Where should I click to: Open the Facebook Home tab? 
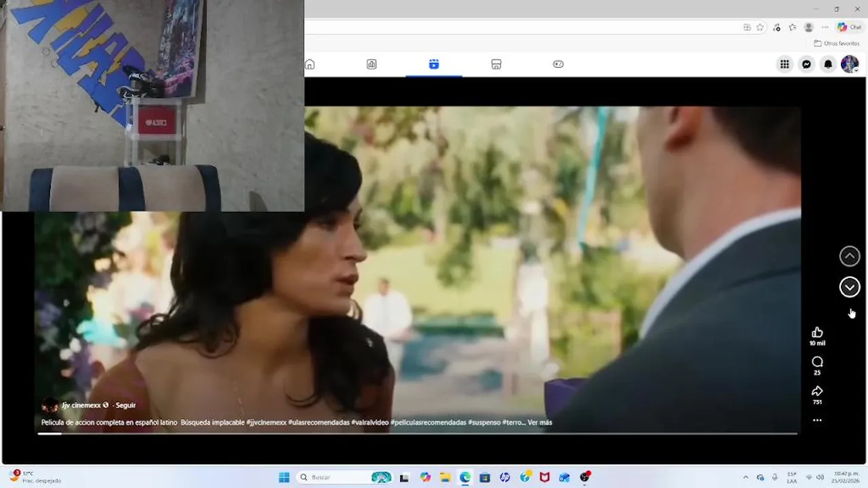pos(310,64)
